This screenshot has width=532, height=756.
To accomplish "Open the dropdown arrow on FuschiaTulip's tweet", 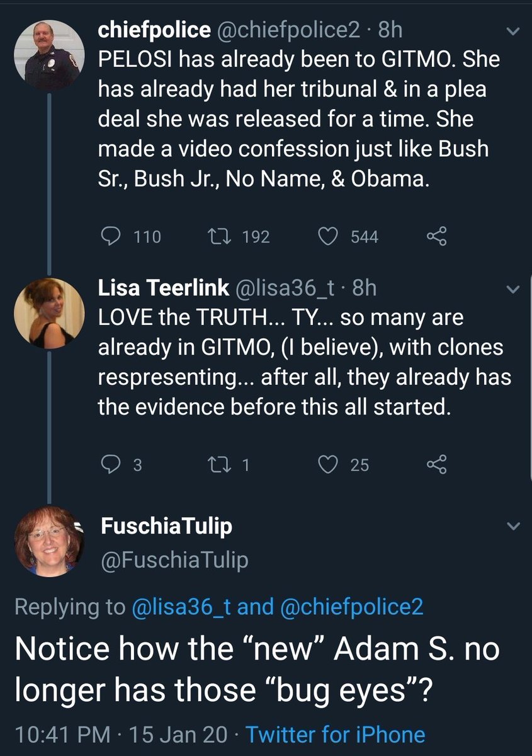I will pyautogui.click(x=513, y=526).
